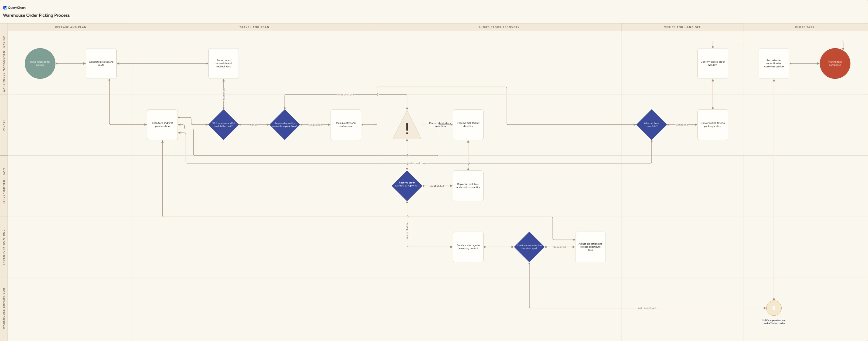Click the Replenishment Team lane label

point(4,186)
